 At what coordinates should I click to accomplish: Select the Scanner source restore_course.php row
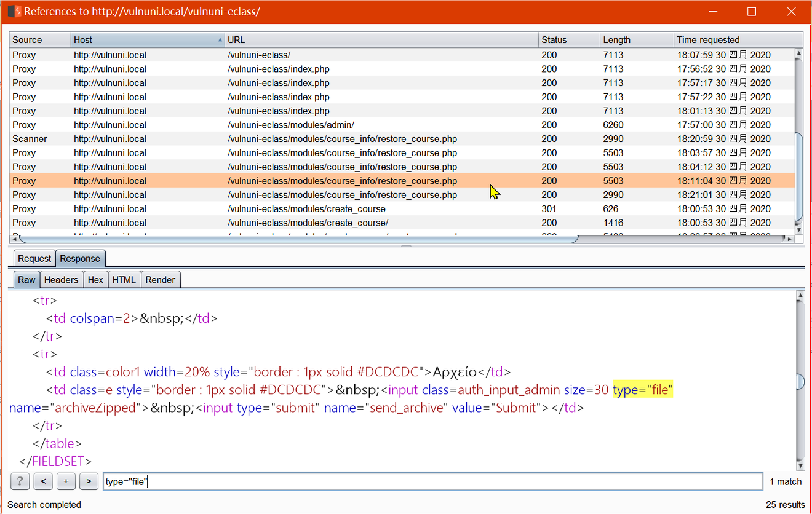pos(402,139)
